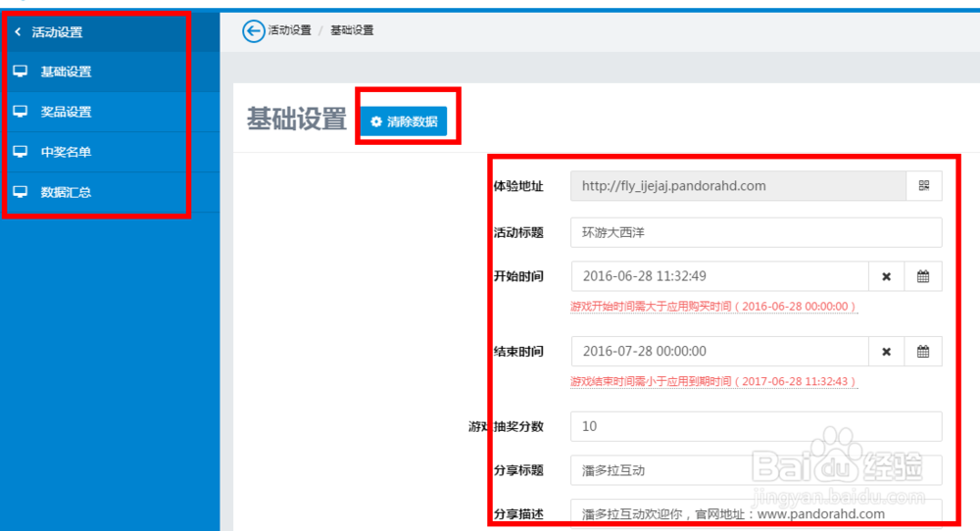Click the 分享描述 input field
This screenshot has height=531, width=980.
click(x=757, y=514)
